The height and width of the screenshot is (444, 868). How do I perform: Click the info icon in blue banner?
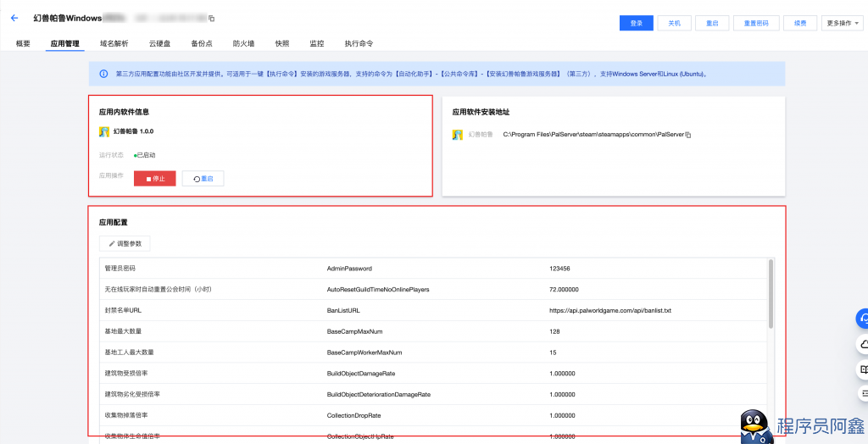coord(103,74)
